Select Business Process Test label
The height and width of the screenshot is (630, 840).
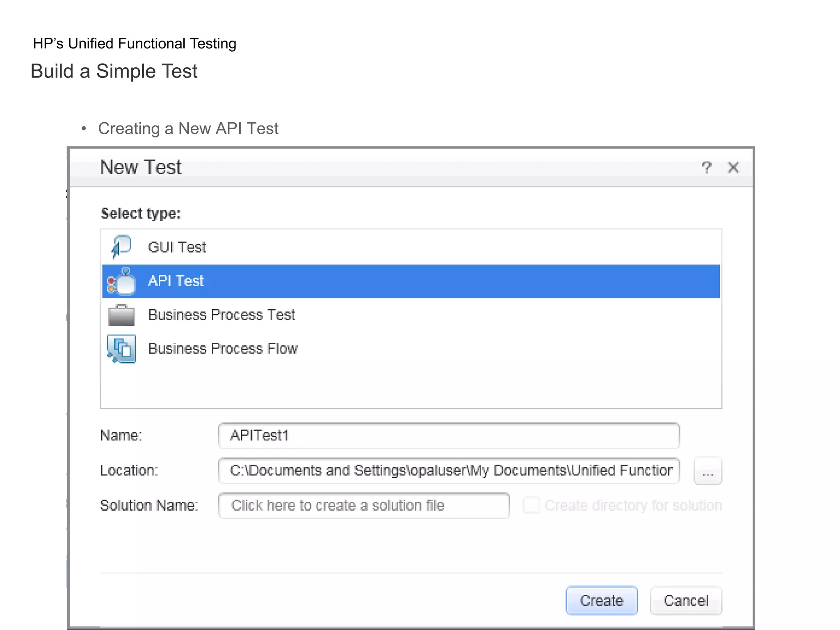pos(221,315)
